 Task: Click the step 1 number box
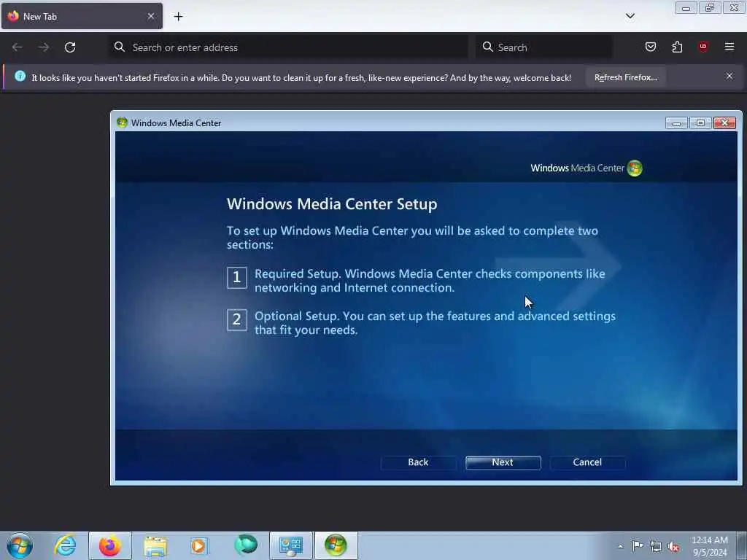pos(237,278)
